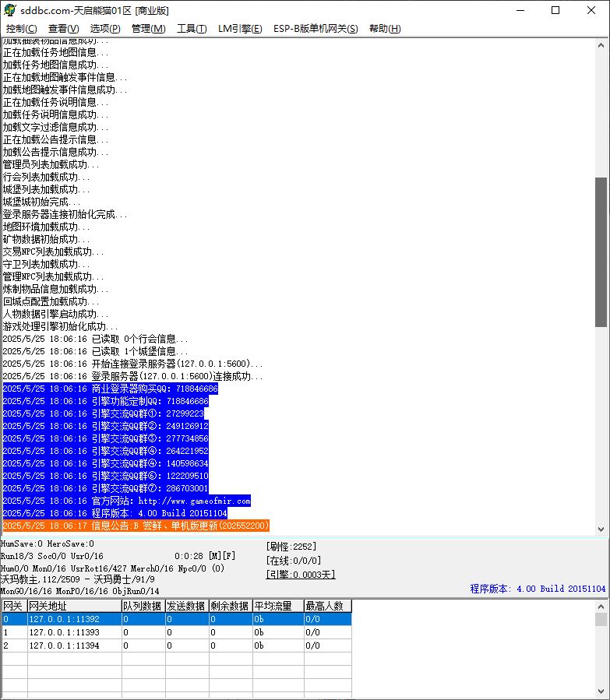Click log line 商业登录器购买QQ: 718846686

click(x=111, y=389)
